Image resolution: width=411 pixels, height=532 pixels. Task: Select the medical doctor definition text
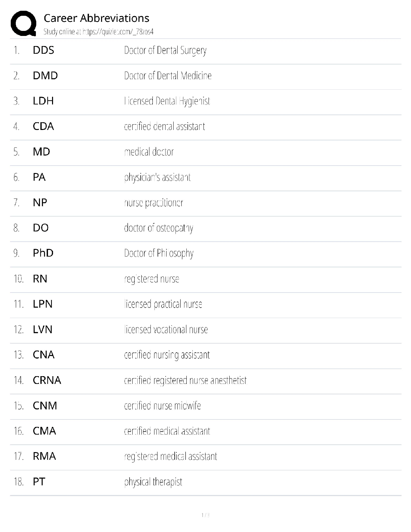(x=149, y=152)
